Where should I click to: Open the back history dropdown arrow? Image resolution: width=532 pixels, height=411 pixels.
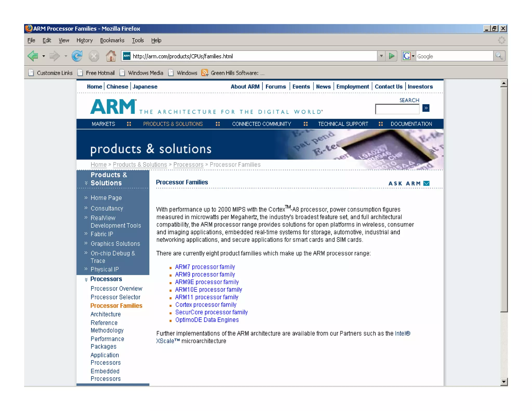point(44,56)
